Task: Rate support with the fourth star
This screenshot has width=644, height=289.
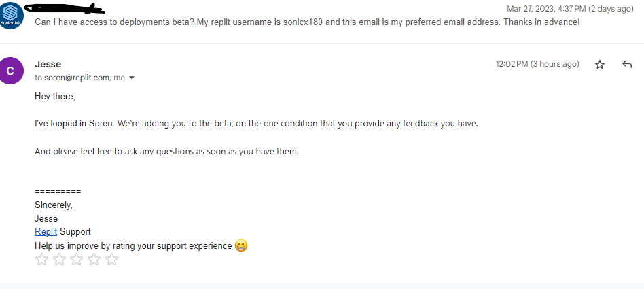Action: coord(94,259)
